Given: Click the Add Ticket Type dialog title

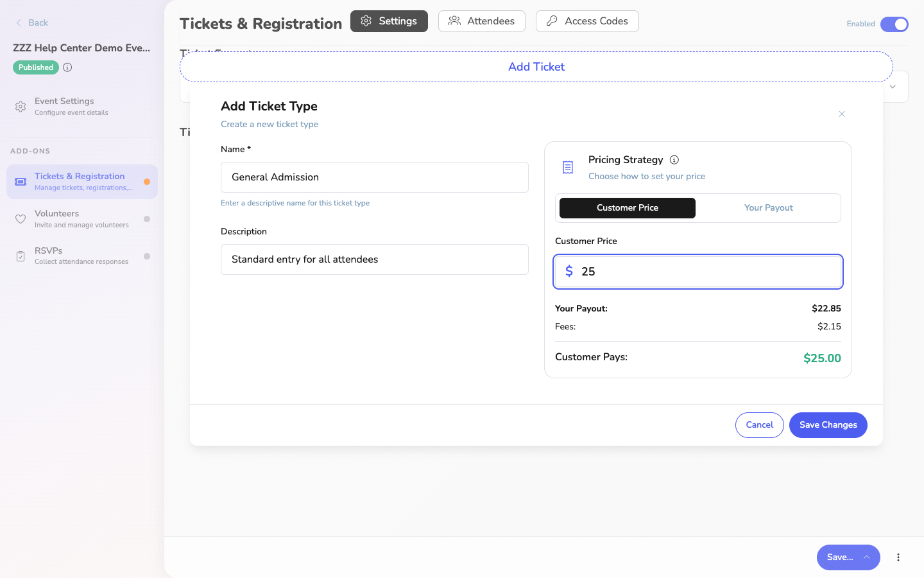Looking at the screenshot, I should point(269,107).
